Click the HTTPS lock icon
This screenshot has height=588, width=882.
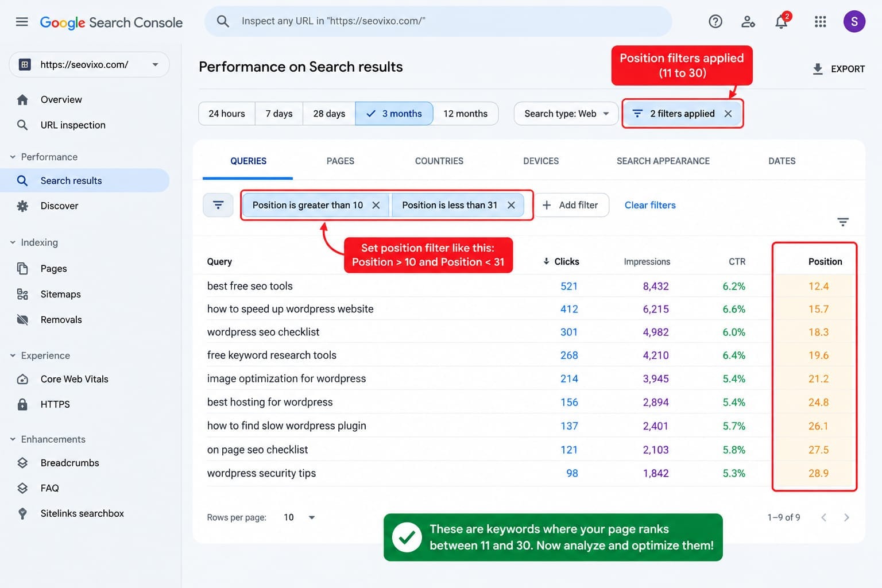[x=22, y=404]
